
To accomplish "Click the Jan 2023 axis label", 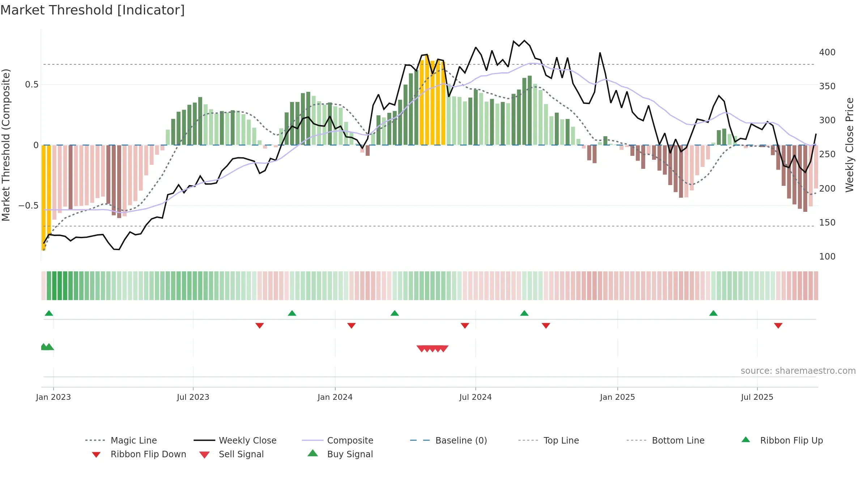I will pos(54,397).
